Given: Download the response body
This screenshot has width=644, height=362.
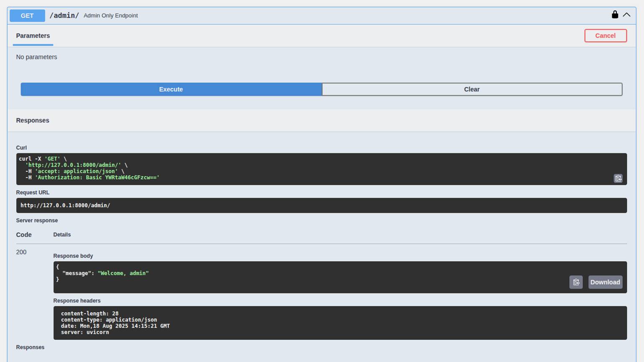Looking at the screenshot, I should (605, 282).
